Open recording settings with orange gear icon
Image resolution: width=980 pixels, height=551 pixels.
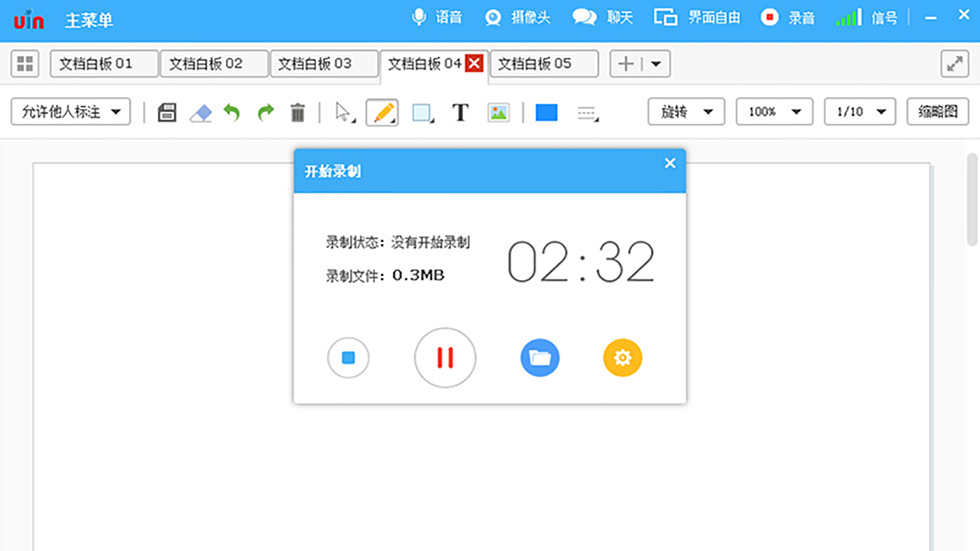click(623, 358)
